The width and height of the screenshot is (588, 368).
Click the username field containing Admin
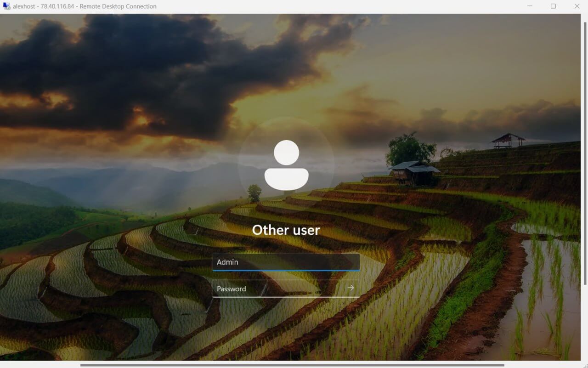(x=286, y=262)
